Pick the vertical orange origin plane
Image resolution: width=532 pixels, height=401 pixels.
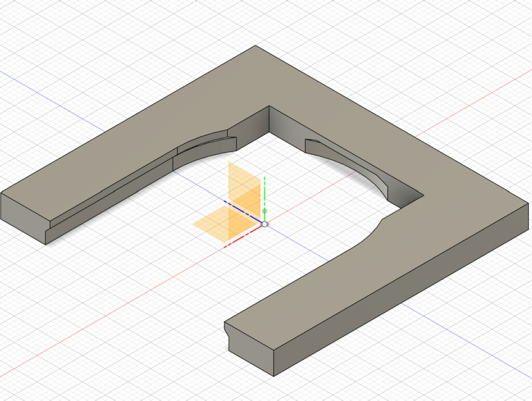(244, 201)
